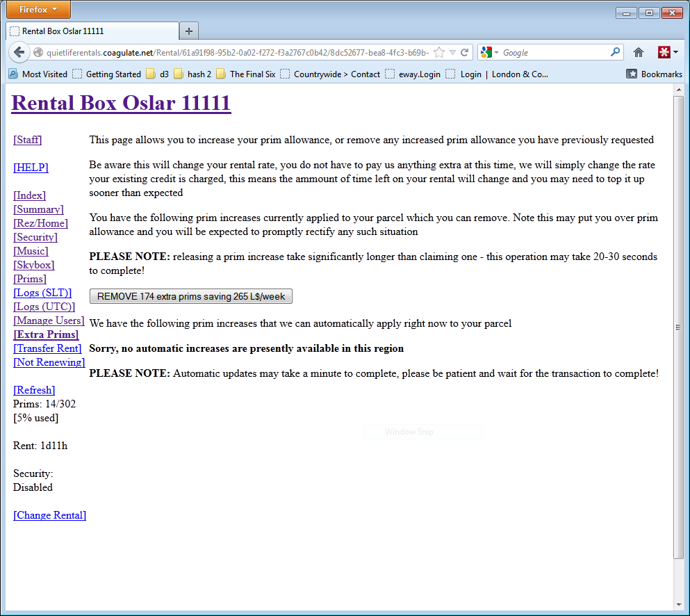
Task: Click the search magnifier icon
Action: pos(615,52)
